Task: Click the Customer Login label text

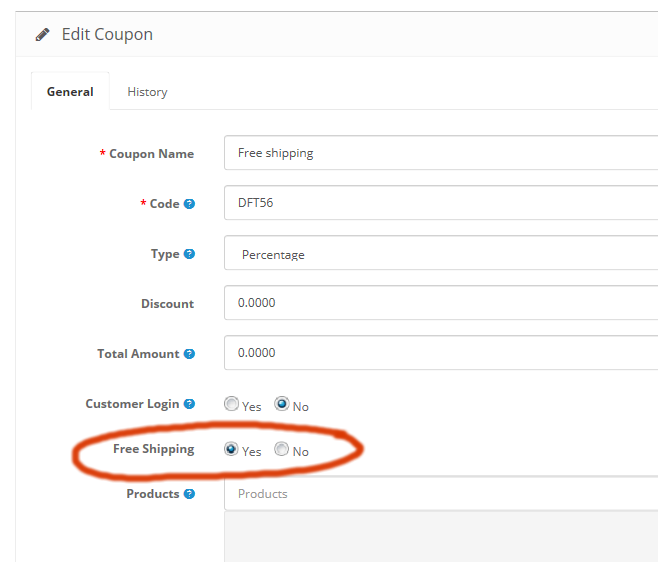Action: coord(132,404)
